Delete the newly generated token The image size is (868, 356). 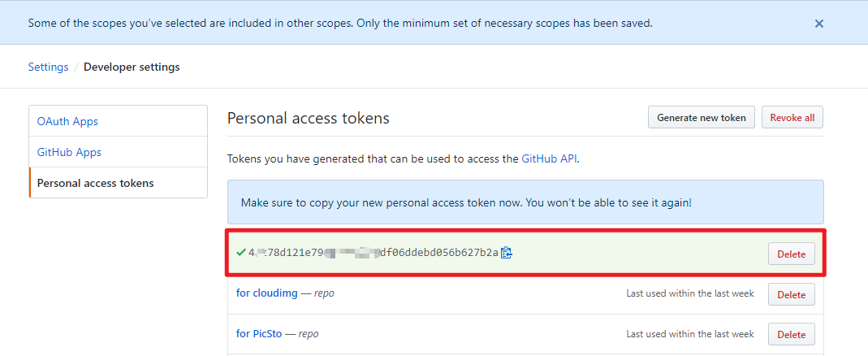791,254
